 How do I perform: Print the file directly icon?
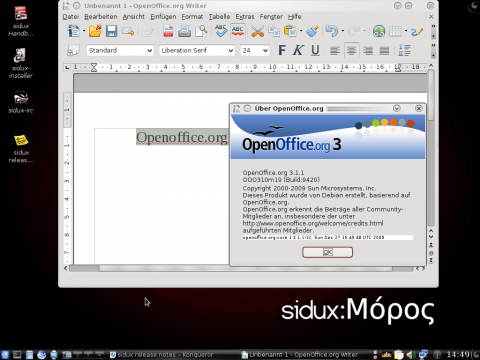click(184, 31)
